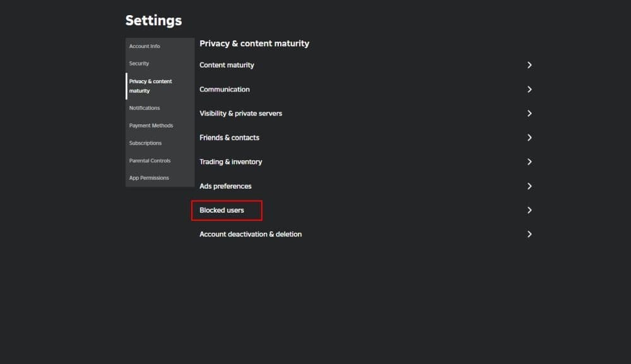Click the chevron beside Communication
The image size is (631, 364).
[529, 90]
